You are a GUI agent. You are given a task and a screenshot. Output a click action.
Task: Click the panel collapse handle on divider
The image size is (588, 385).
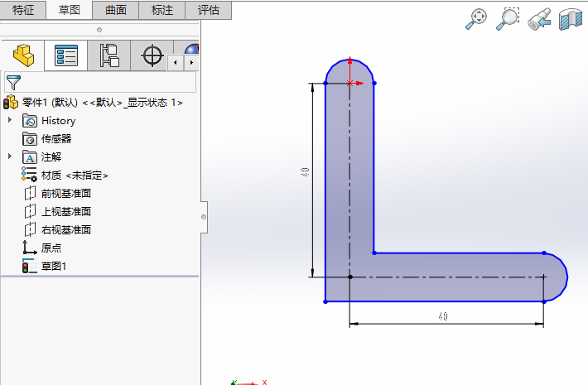204,217
